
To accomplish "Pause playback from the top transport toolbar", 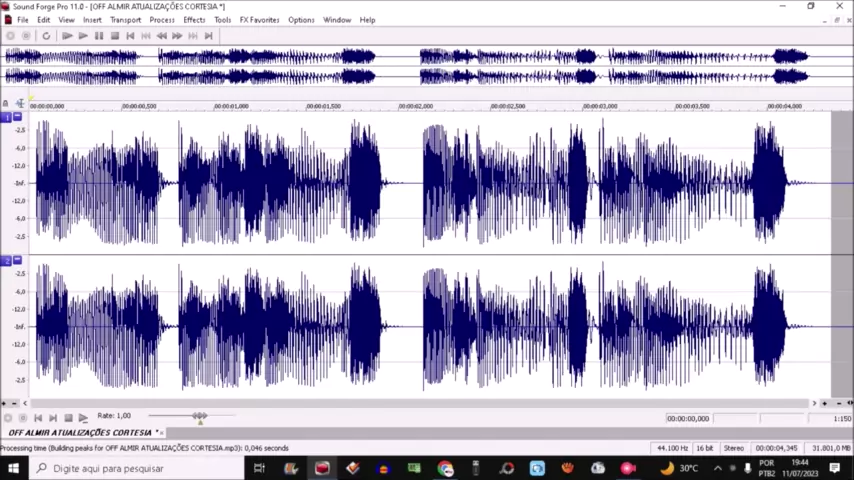I will (99, 36).
